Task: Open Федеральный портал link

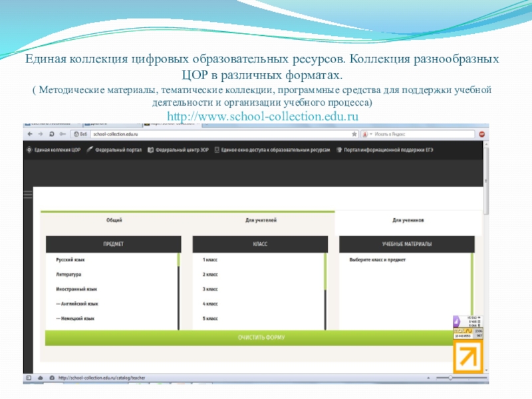Action: tap(114, 150)
